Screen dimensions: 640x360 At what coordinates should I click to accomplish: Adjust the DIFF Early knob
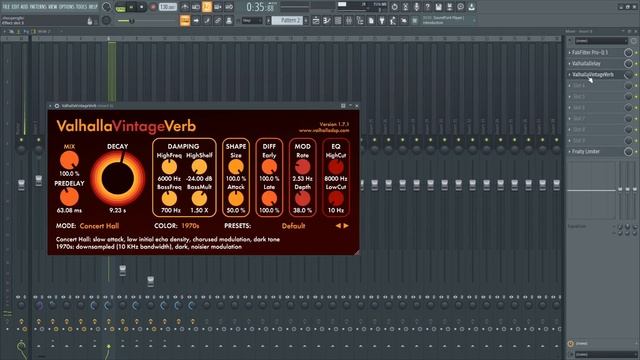pos(269,167)
